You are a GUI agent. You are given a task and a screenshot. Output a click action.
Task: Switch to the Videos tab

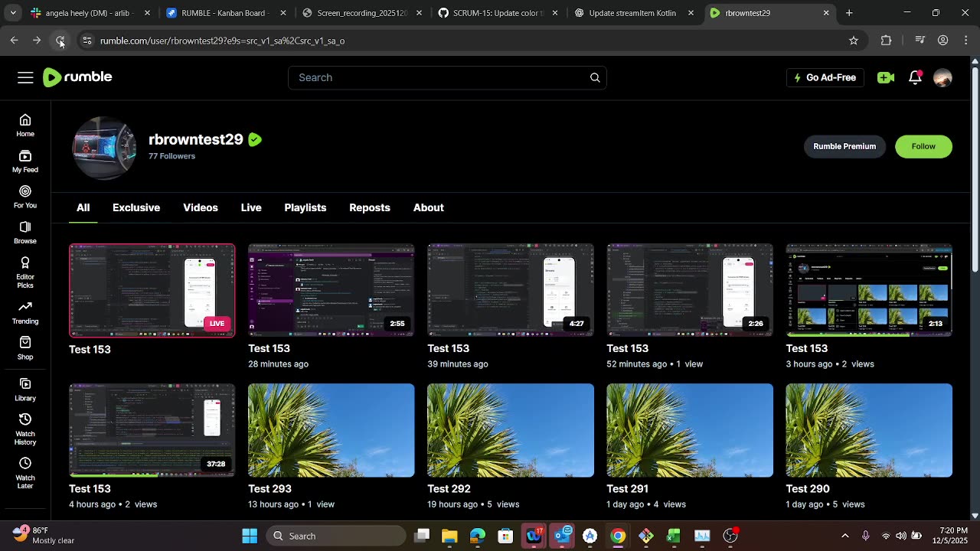click(201, 207)
